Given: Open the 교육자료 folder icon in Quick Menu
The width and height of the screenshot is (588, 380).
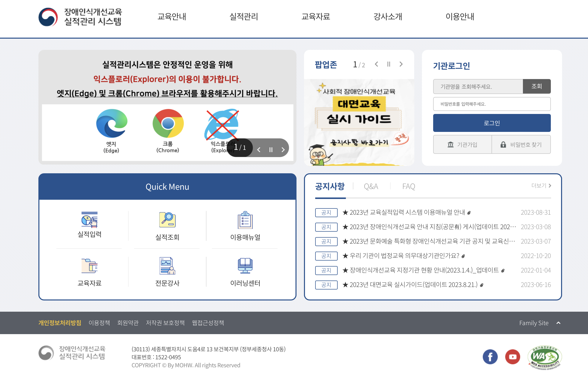Looking at the screenshot, I should (89, 266).
